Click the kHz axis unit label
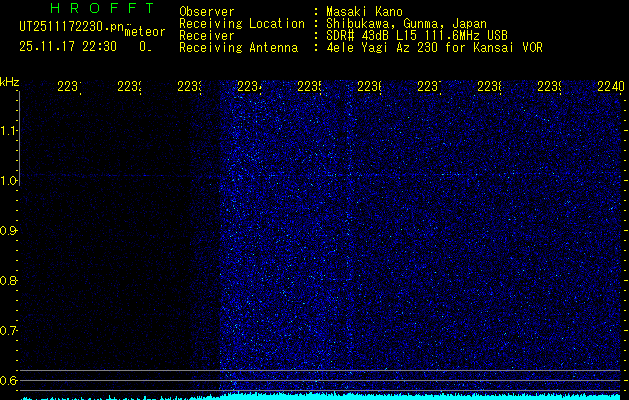The width and height of the screenshot is (629, 400). point(10,83)
